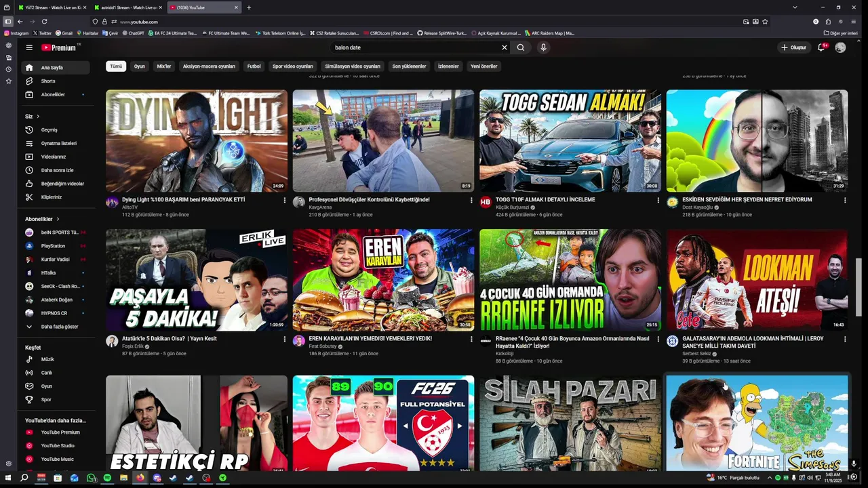Open options menu for Dying Light video
The width and height of the screenshot is (868, 488).
coord(284,201)
